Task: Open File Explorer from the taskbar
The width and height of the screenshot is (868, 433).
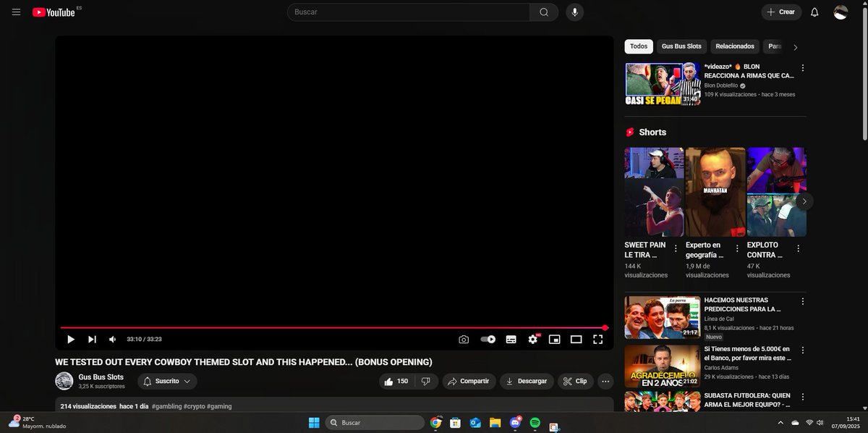Action: (495, 422)
